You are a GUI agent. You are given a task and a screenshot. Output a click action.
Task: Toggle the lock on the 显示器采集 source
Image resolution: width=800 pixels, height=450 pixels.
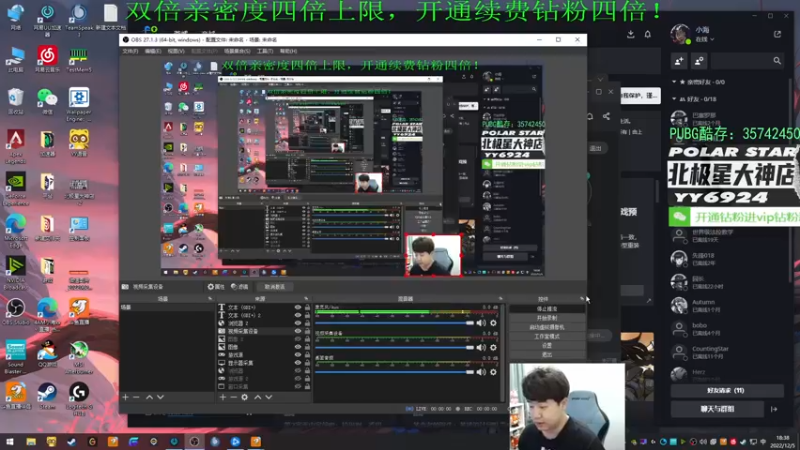click(x=307, y=363)
